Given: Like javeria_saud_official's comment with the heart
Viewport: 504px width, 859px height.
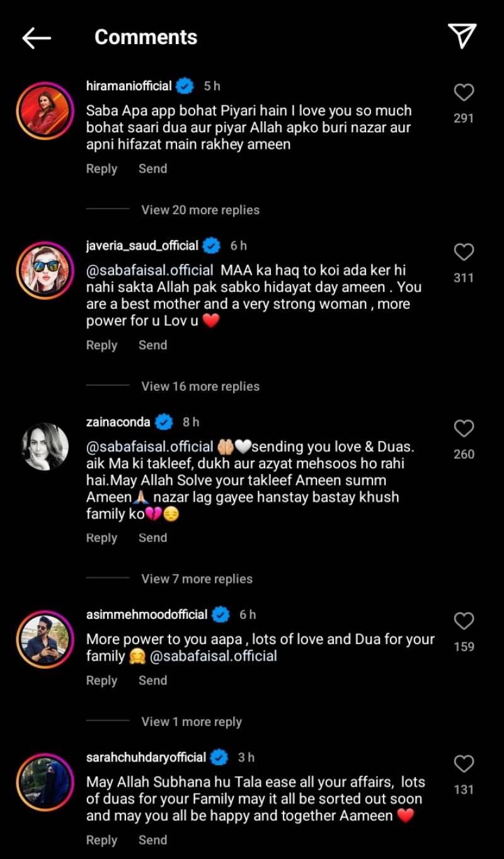Looking at the screenshot, I should [464, 253].
